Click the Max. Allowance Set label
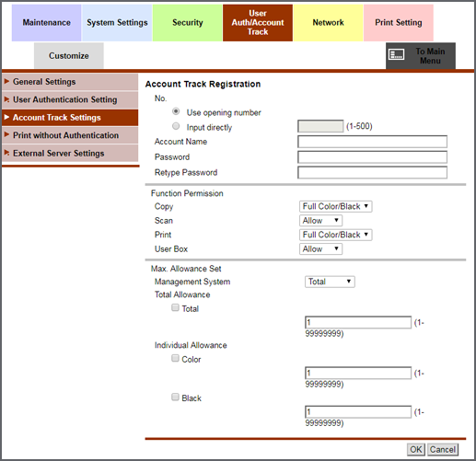The width and height of the screenshot is (476, 461). (186, 269)
